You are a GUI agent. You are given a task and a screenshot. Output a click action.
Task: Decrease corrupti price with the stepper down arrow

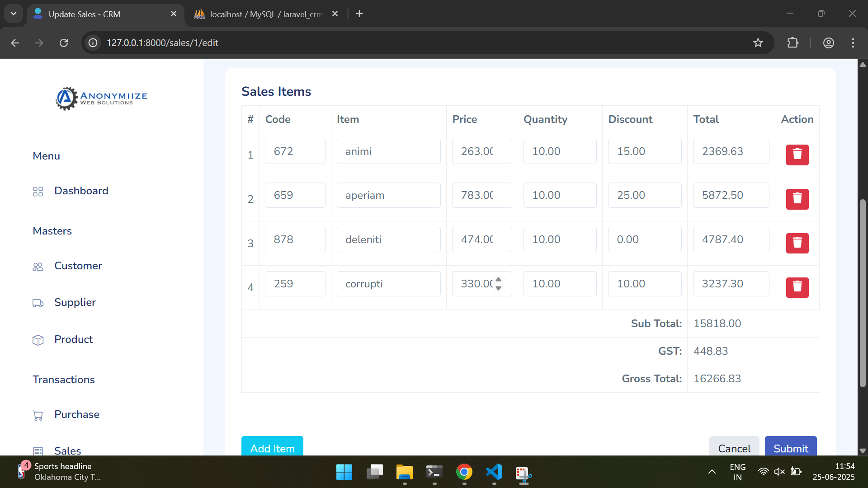coord(498,288)
